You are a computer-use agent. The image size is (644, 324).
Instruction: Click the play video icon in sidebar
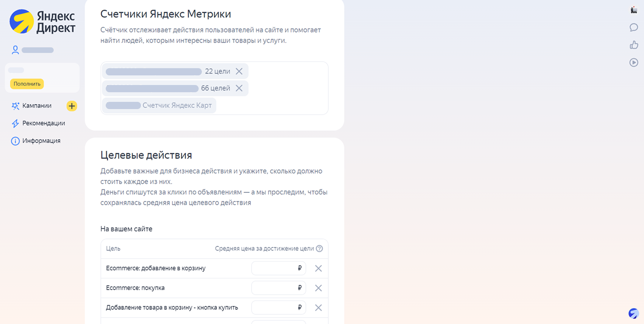coord(634,63)
